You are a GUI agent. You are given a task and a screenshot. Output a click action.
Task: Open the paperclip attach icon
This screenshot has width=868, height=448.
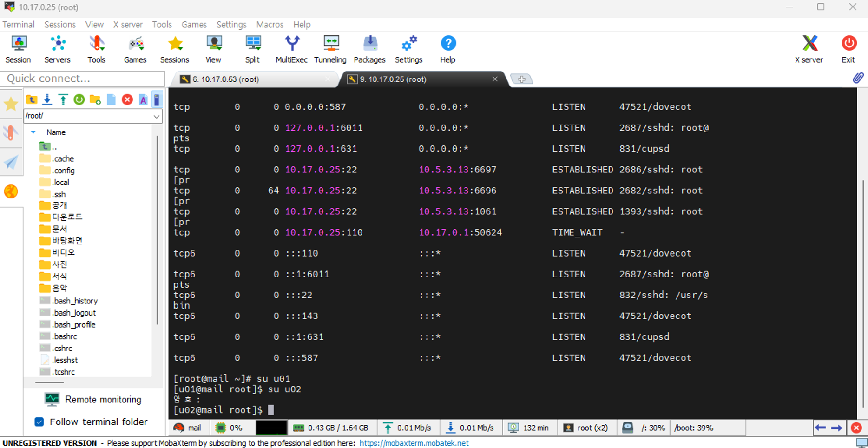(858, 78)
